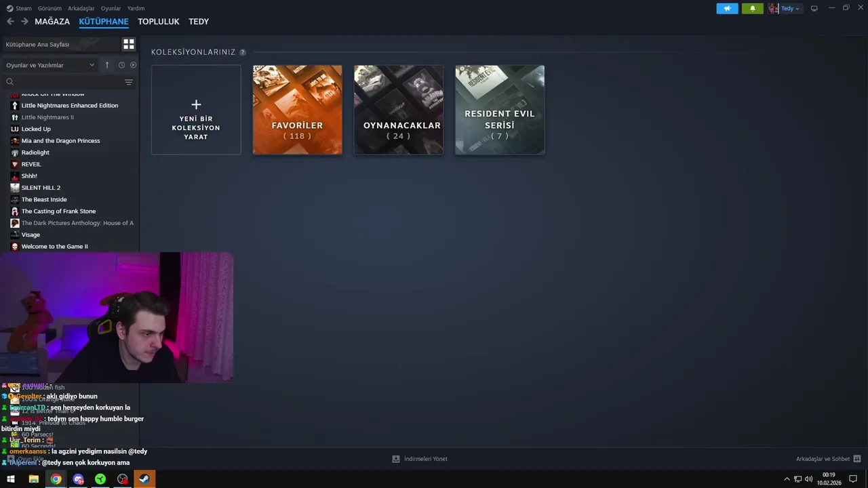868x488 pixels.
Task: Click the library search magnifier icon
Action: pos(9,82)
